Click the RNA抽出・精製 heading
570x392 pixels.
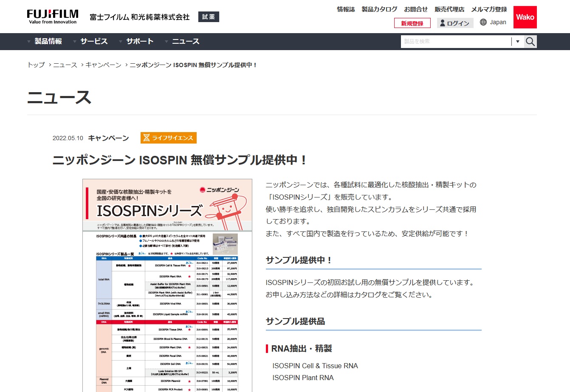(x=302, y=349)
